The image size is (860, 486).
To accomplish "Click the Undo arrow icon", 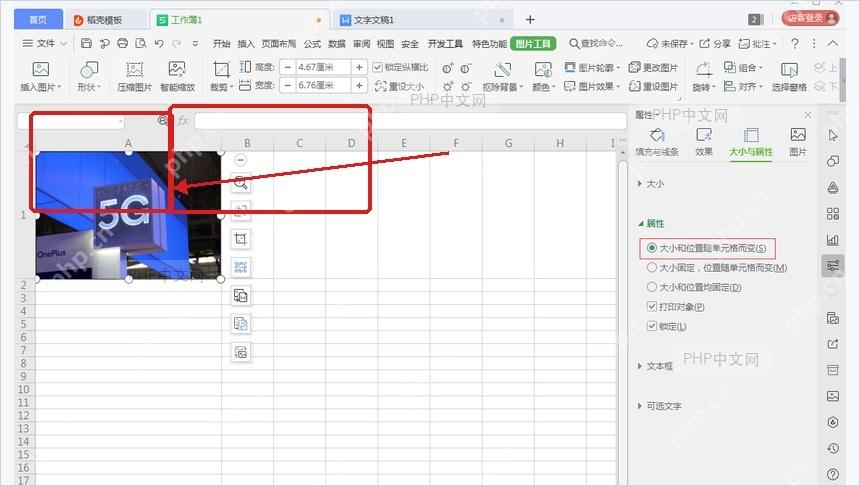I will [x=159, y=43].
